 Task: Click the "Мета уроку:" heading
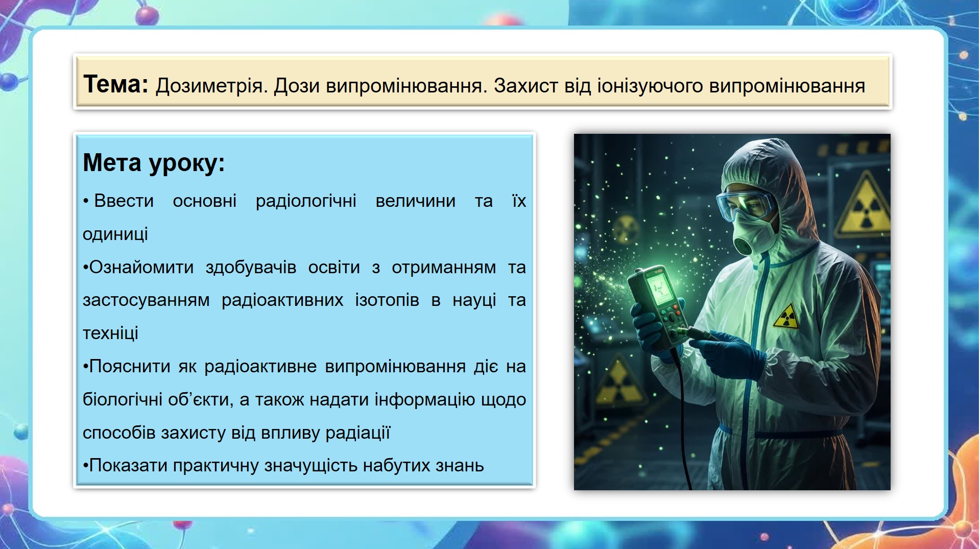tap(154, 163)
